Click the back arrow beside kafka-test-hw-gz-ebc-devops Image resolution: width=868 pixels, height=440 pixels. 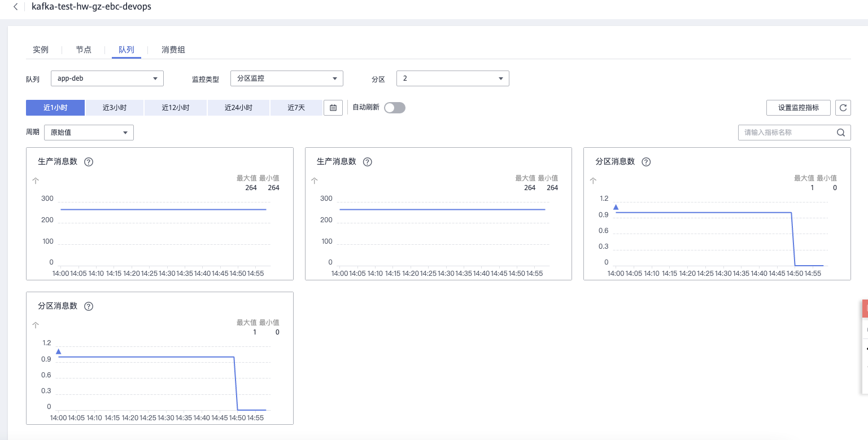click(x=15, y=7)
